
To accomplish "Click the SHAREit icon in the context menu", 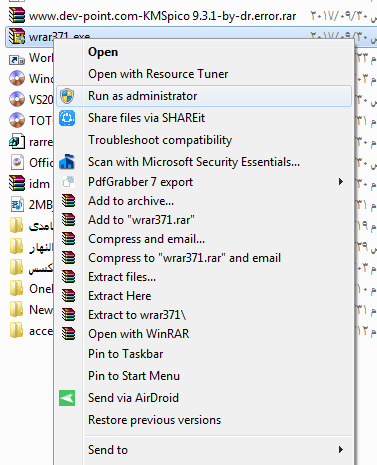I will click(x=67, y=118).
